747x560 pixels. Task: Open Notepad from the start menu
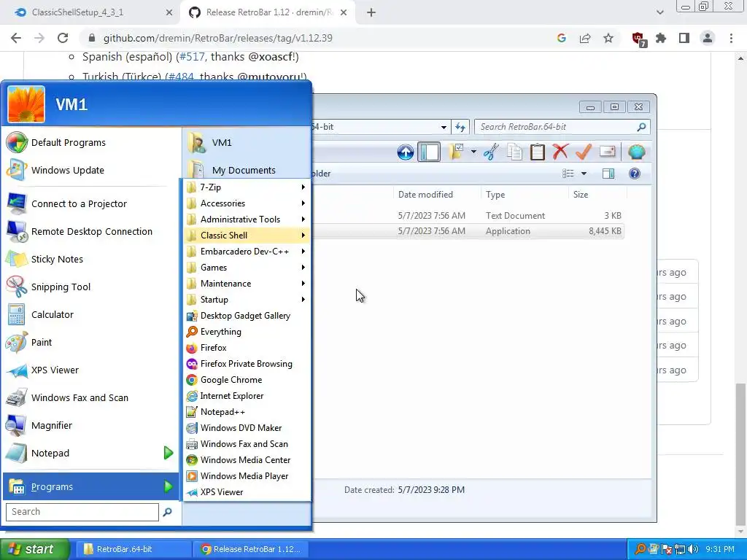[x=90, y=453]
